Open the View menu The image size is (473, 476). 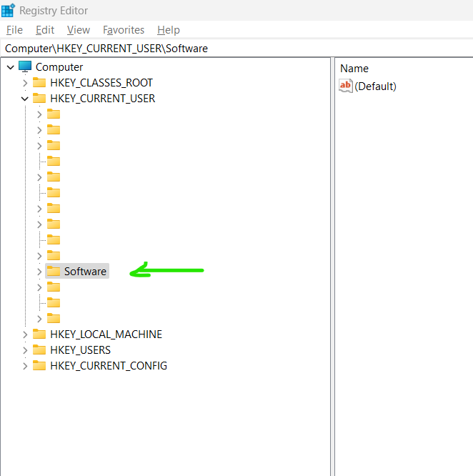(x=79, y=30)
